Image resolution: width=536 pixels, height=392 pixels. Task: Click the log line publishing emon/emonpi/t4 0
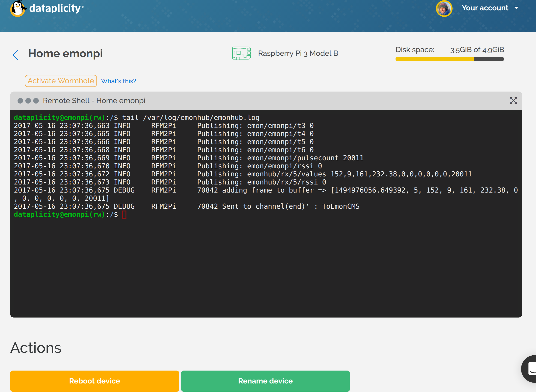click(164, 134)
